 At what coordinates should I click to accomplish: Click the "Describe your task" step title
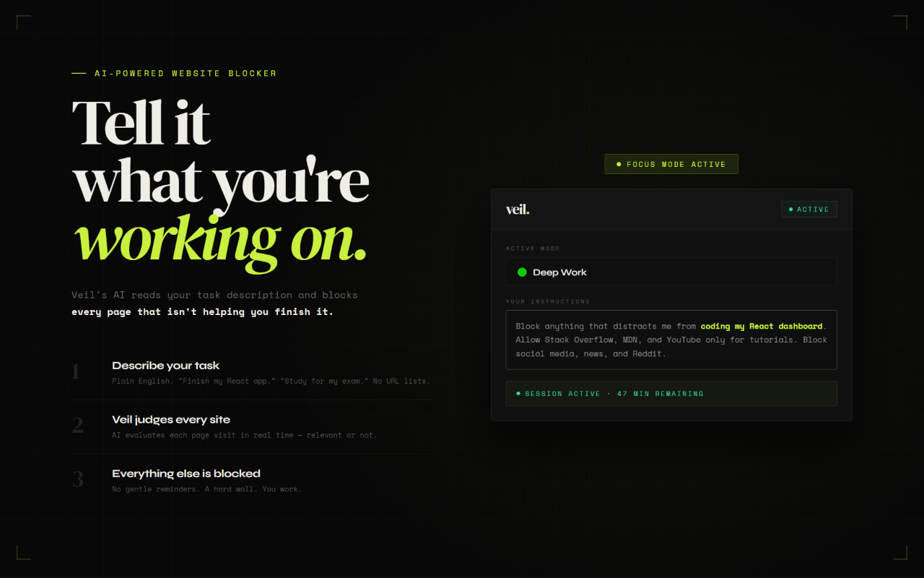coord(166,366)
